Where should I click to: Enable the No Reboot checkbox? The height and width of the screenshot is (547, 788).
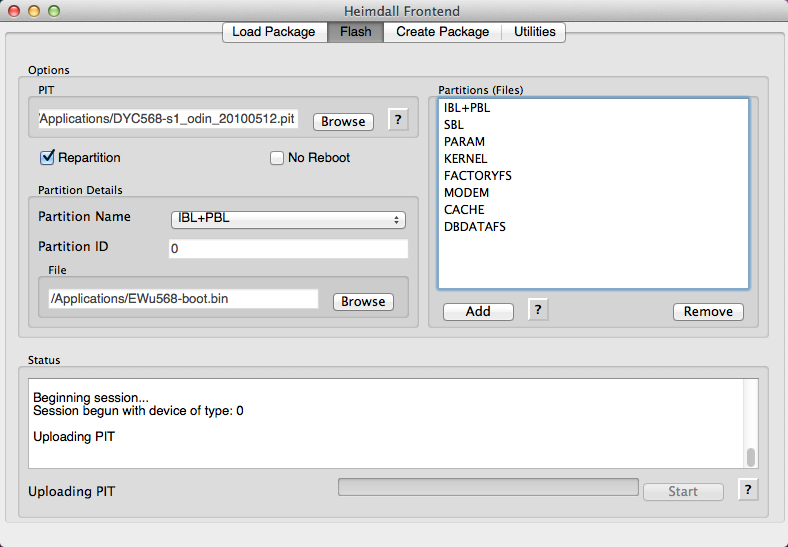tap(277, 158)
